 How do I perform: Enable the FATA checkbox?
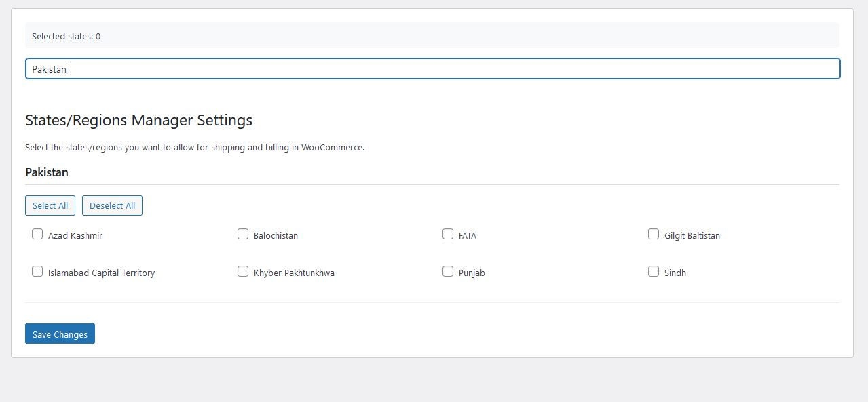448,234
